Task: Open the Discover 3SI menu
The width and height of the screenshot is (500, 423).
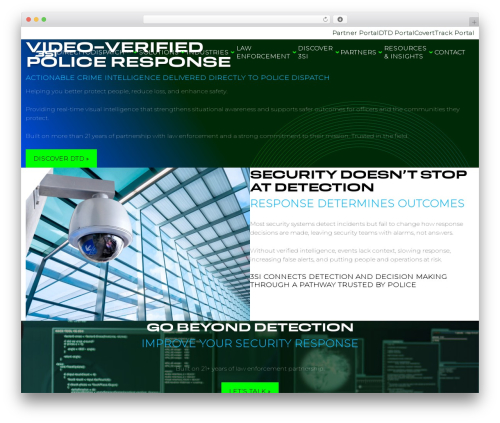Action: [x=315, y=52]
